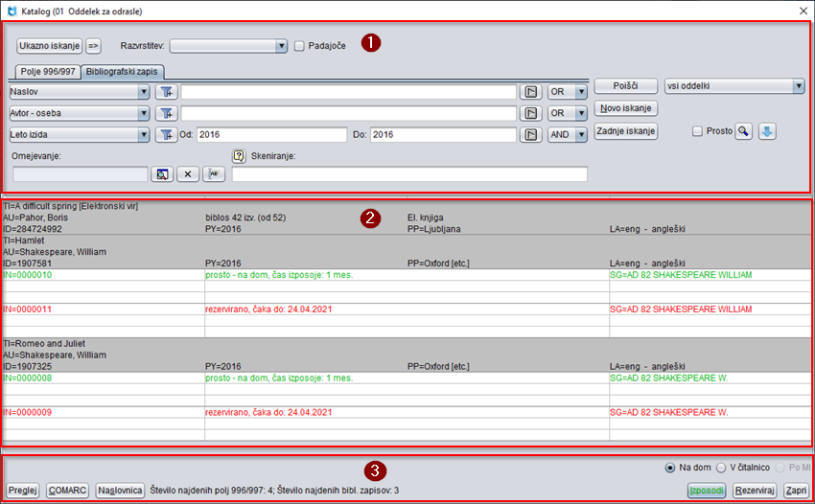Click the X icon to clear Omejevanje
Screen dimensions: 815x504
[x=189, y=174]
